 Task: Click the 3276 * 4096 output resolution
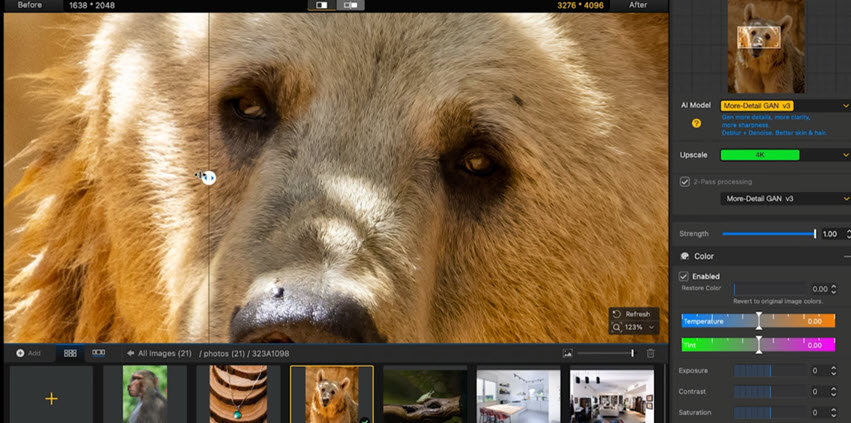[580, 5]
